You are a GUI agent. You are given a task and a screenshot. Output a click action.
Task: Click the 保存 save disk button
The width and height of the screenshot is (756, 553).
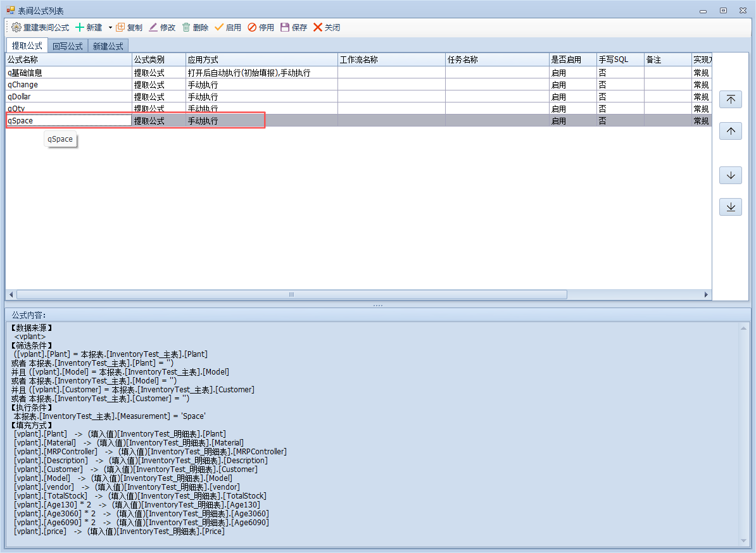pyautogui.click(x=294, y=27)
